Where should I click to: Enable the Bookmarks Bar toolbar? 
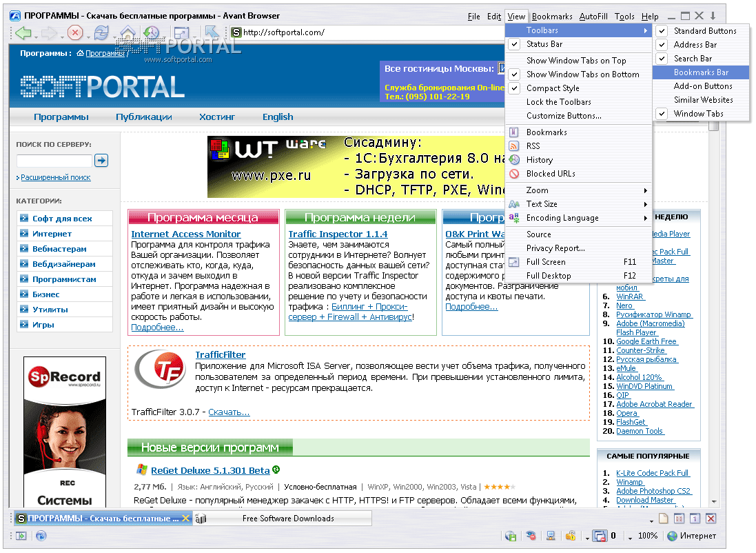tap(701, 72)
